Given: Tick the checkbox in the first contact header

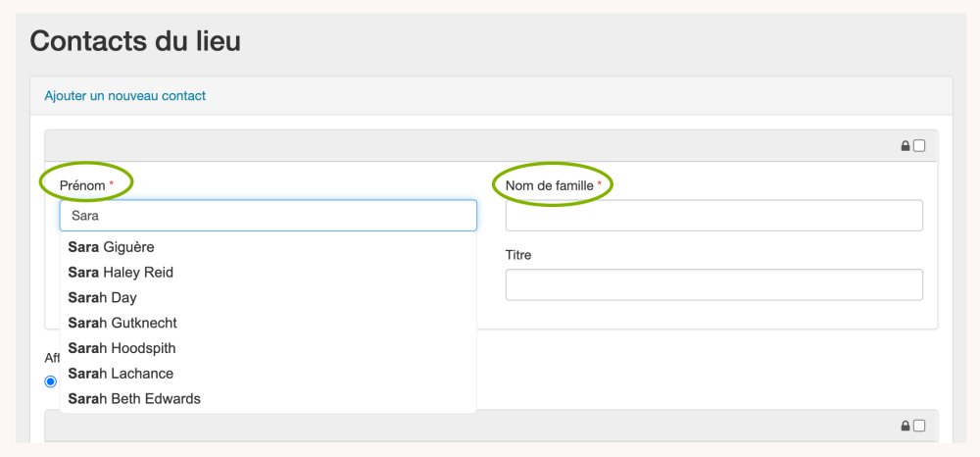Looking at the screenshot, I should (x=919, y=146).
